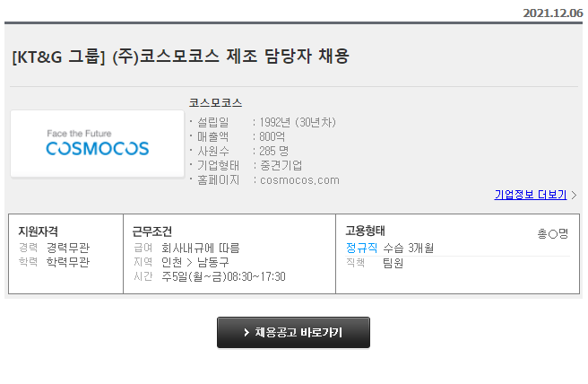
Task: Click the job title [KT&G 그룹] 코스모코스 제조 담당자 채용
Action: 181,57
